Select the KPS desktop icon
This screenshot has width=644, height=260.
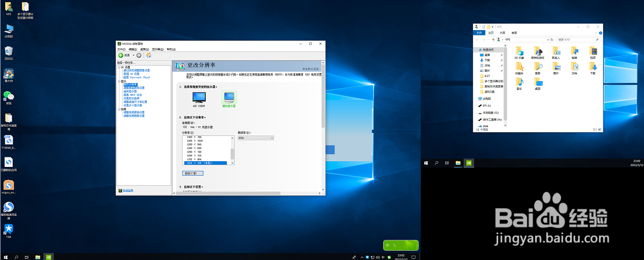[9, 8]
